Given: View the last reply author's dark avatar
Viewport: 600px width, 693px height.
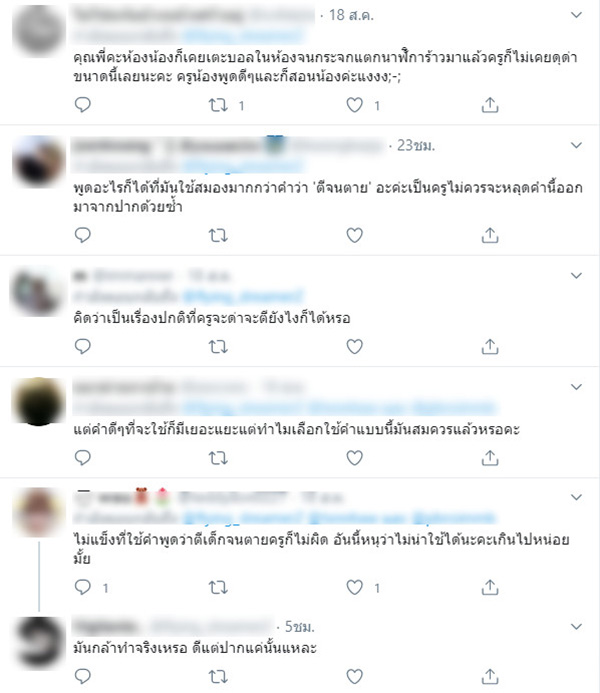Looking at the screenshot, I should [x=39, y=643].
